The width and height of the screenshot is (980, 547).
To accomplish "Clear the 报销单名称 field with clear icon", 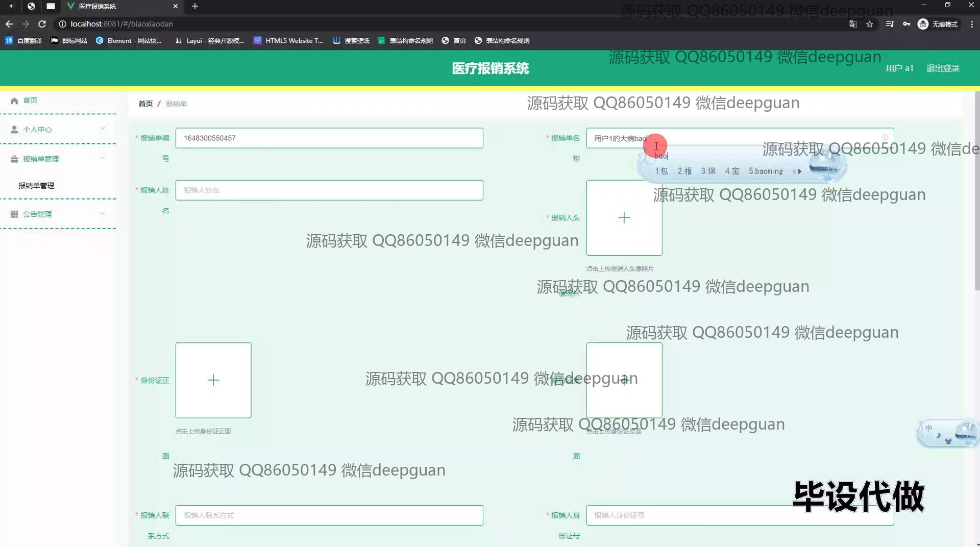I will click(x=885, y=138).
